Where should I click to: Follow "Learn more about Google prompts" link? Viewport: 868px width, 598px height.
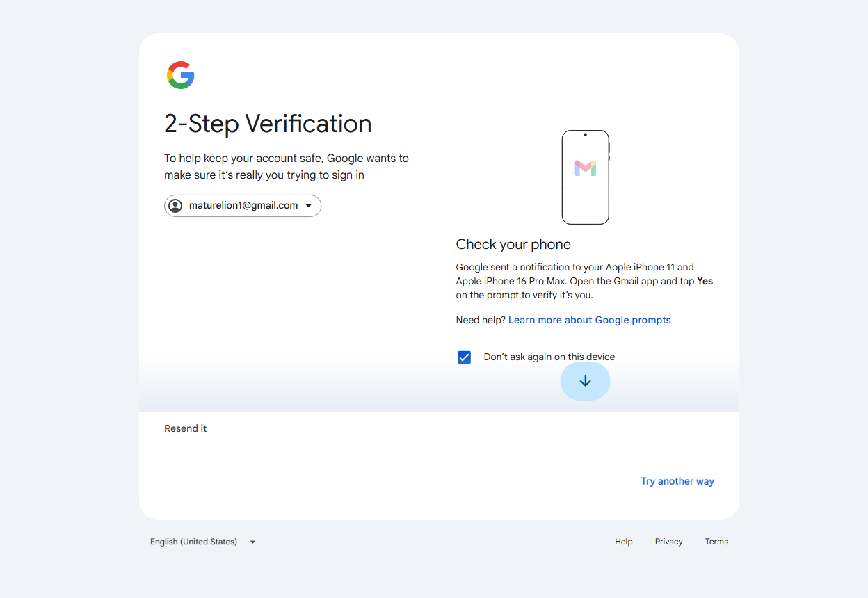click(x=590, y=320)
